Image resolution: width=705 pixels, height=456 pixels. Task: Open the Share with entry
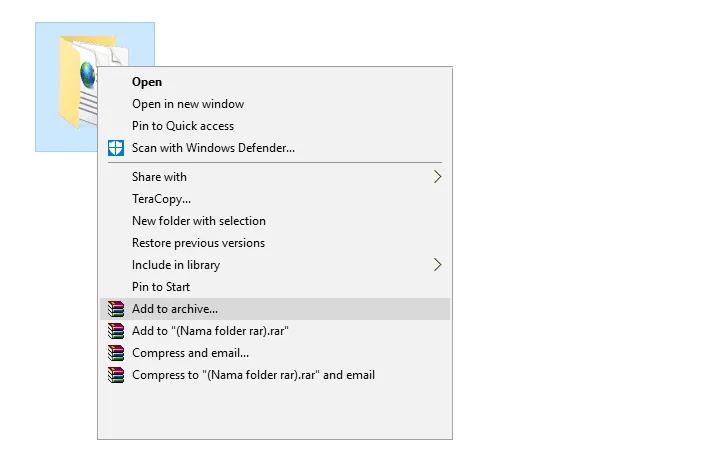[275, 177]
